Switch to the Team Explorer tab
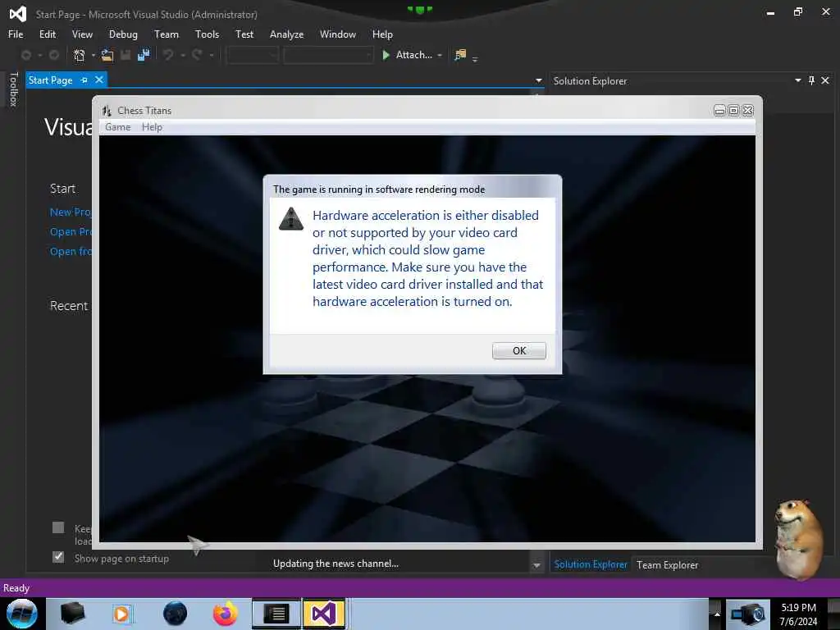840x630 pixels. point(667,565)
